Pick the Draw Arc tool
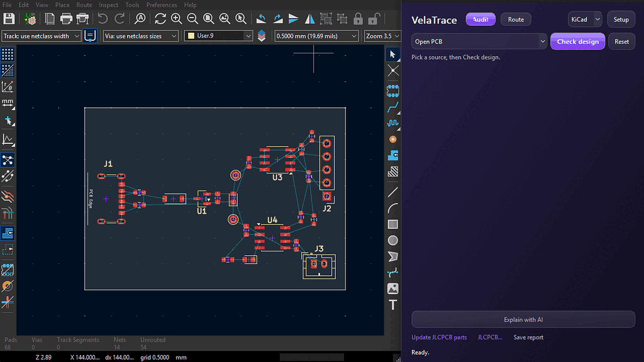The height and width of the screenshot is (362, 644). pyautogui.click(x=392, y=208)
